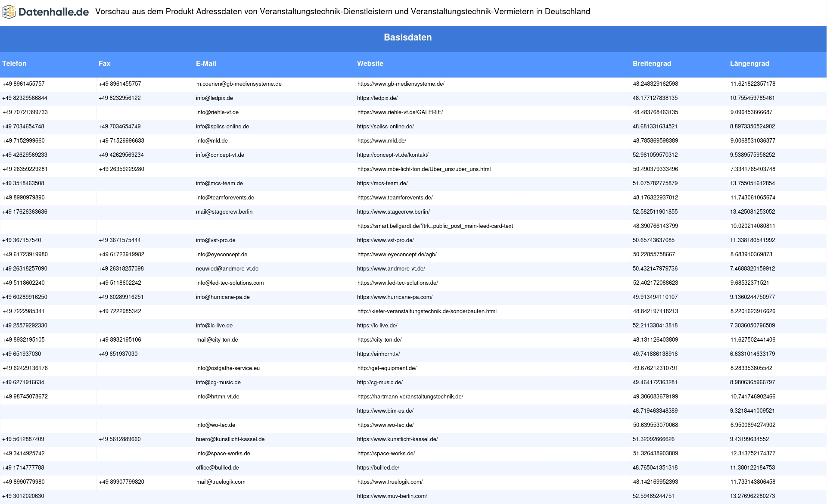Click longitude value 11.621822357178
The width and height of the screenshot is (827, 504).
753,84
